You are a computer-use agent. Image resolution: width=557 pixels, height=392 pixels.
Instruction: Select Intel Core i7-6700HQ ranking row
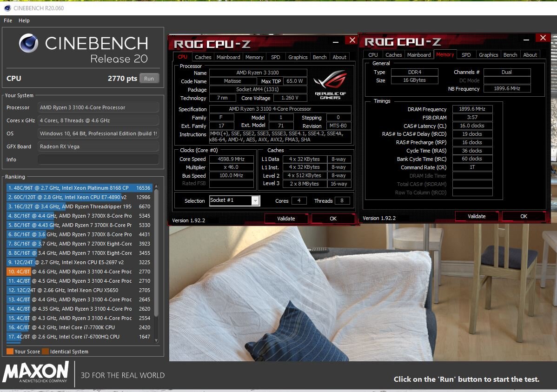tap(79, 337)
